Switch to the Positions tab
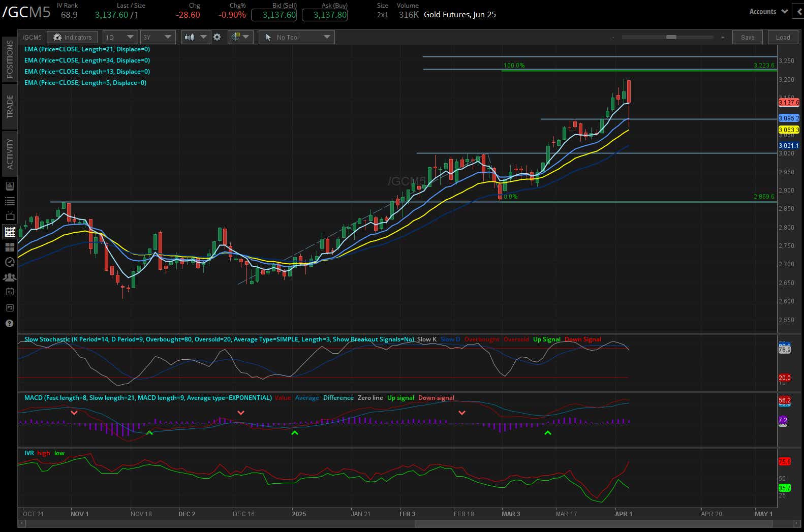This screenshot has width=804, height=532. (10, 59)
